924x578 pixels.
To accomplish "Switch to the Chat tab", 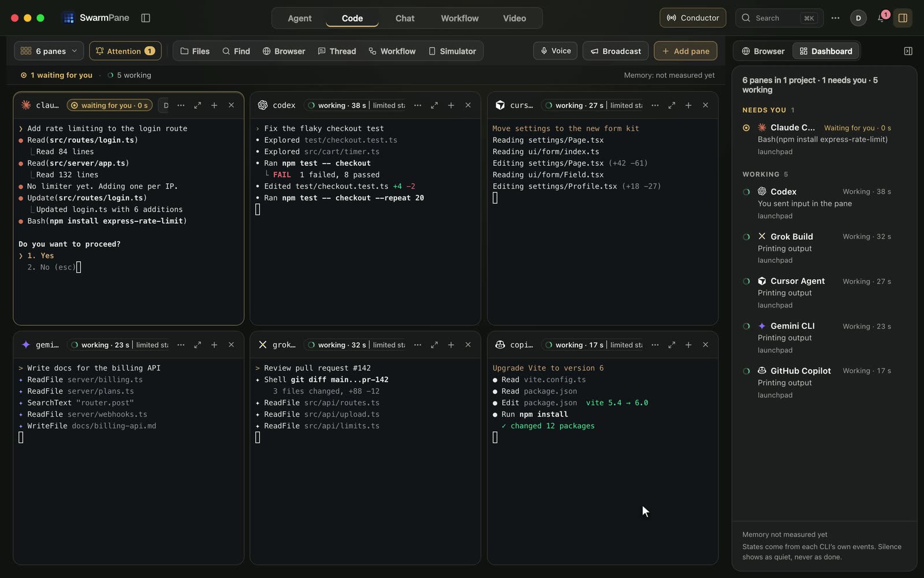I will click(405, 18).
